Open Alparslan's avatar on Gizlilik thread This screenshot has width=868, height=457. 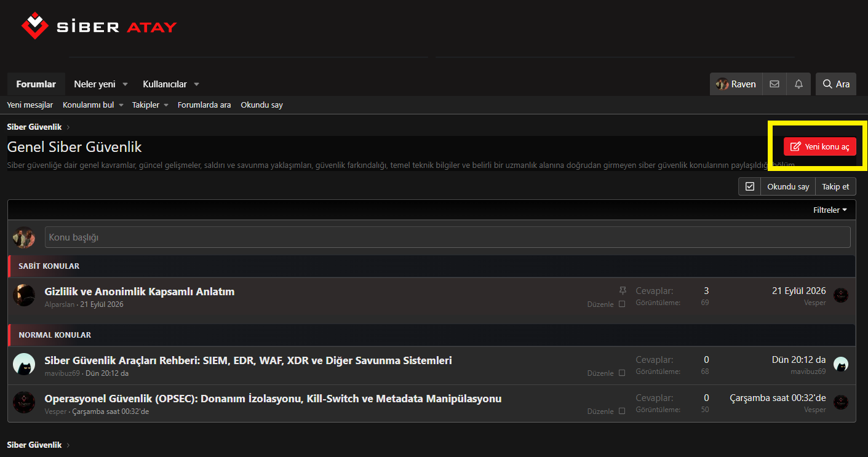point(24,295)
